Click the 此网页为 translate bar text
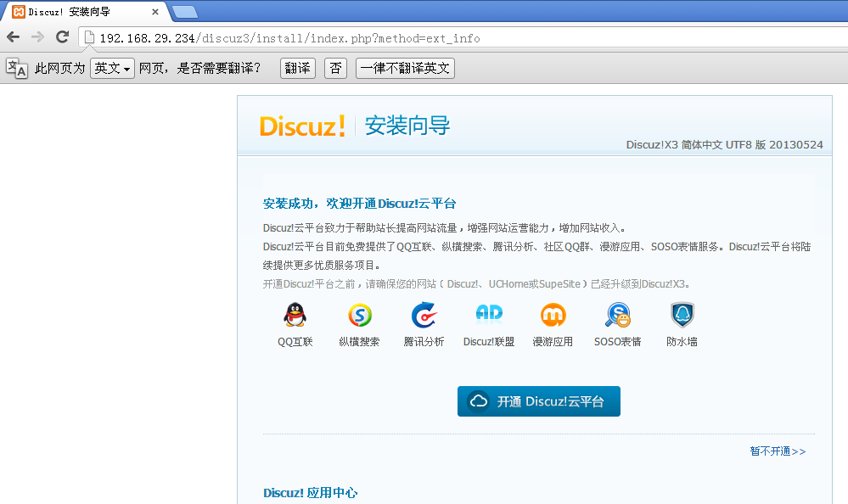 click(x=60, y=68)
